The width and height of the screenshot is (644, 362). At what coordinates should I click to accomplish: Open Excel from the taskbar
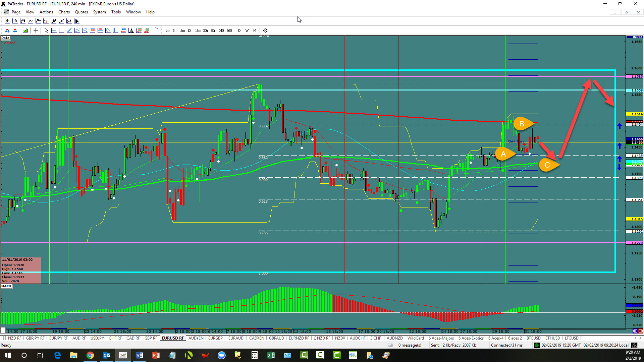(x=271, y=355)
